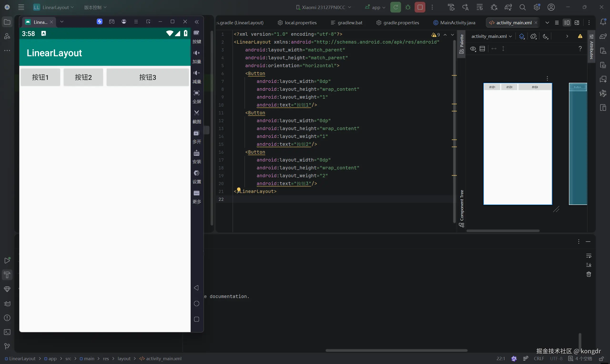
Task: Open the Terminal tool window
Action: click(x=7, y=332)
